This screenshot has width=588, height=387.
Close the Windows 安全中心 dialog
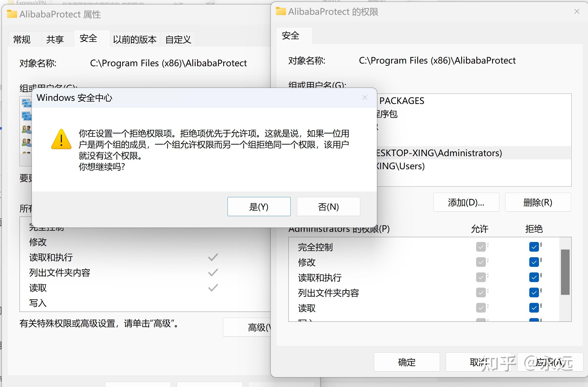365,97
